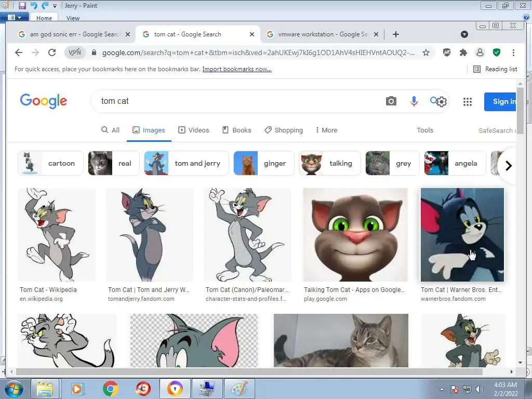Screen dimensions: 532x399
Task: Filter images by 'real' chip
Action: [x=114, y=163]
